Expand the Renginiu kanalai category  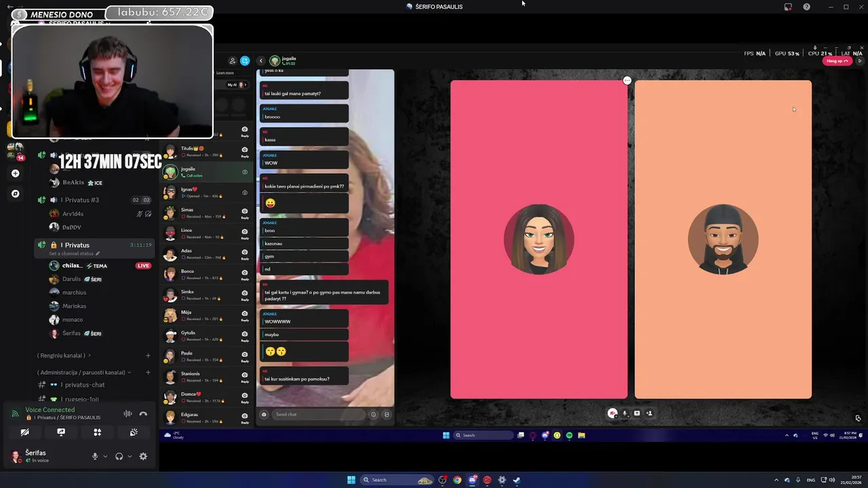[64, 355]
